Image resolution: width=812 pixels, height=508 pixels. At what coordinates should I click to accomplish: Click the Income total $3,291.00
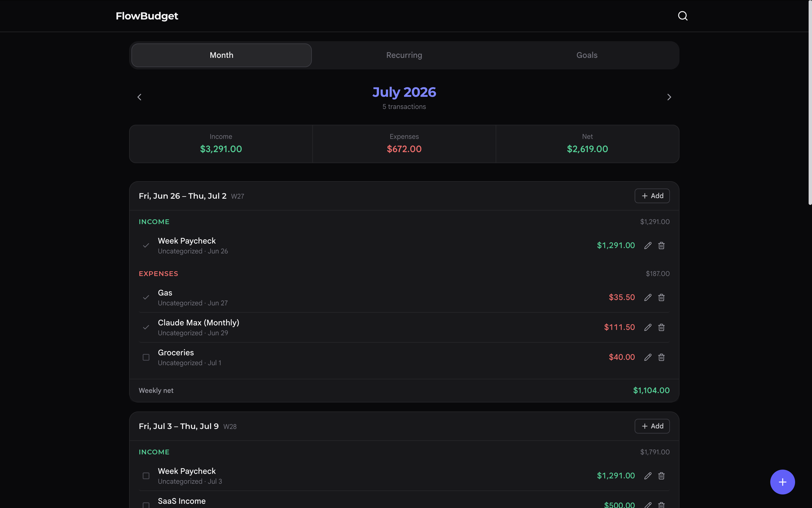click(221, 149)
